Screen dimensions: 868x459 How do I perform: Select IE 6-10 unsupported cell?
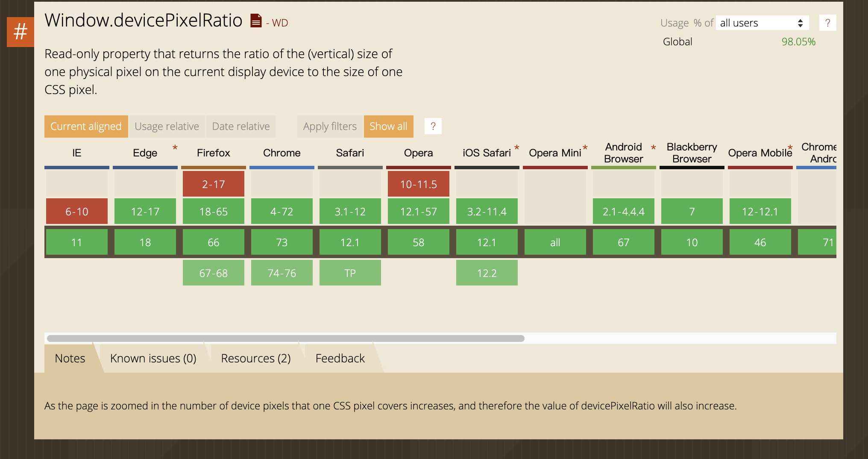77,211
